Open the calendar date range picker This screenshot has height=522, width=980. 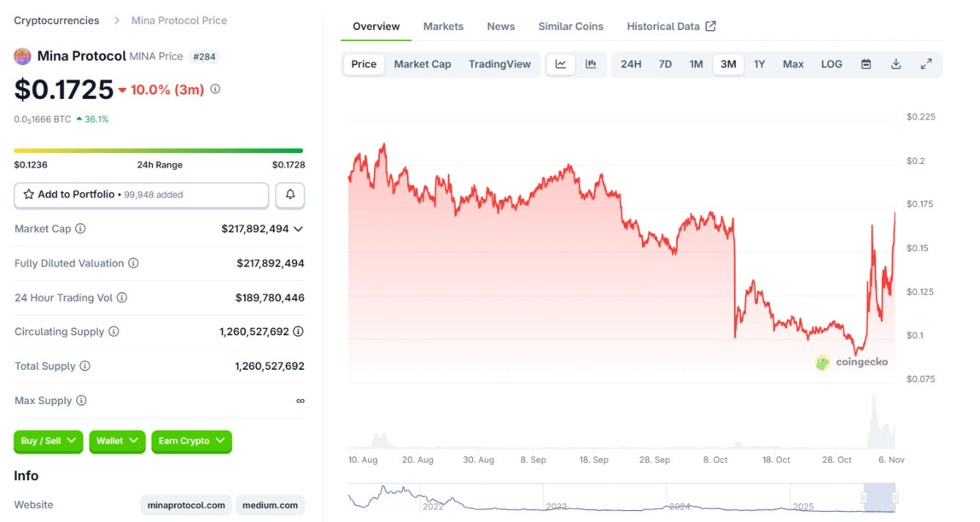point(866,64)
